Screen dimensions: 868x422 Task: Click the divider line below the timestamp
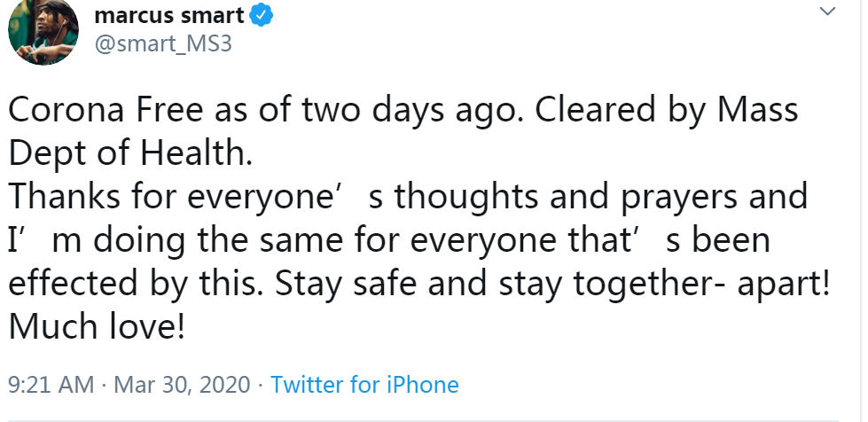tap(424, 420)
